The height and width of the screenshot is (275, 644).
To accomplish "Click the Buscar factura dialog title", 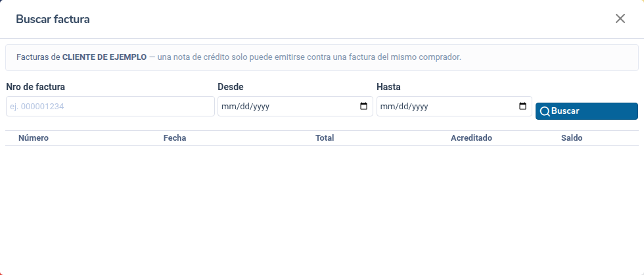I will point(53,19).
